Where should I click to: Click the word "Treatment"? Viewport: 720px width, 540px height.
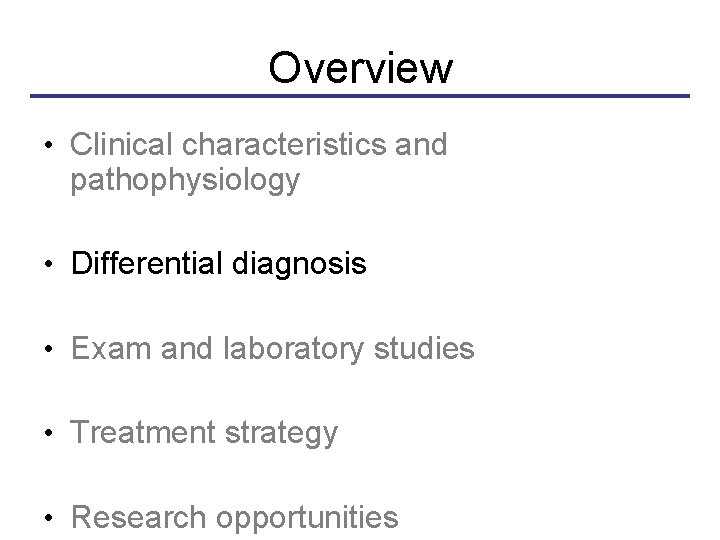click(144, 433)
